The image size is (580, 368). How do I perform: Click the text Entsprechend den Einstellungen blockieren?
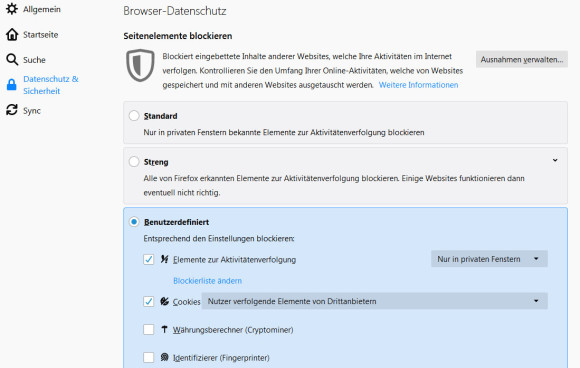point(219,239)
